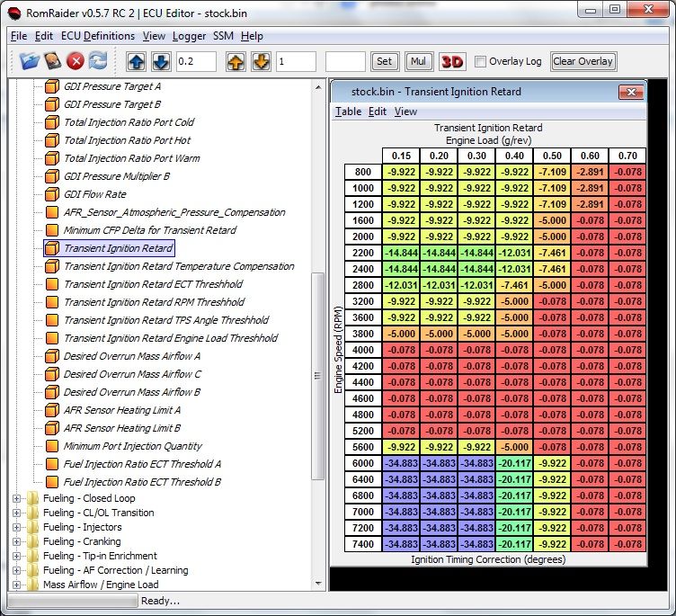Expand the Mass Airflow / Engine Load folder
Image resolution: width=676 pixels, height=616 pixels.
click(x=16, y=585)
